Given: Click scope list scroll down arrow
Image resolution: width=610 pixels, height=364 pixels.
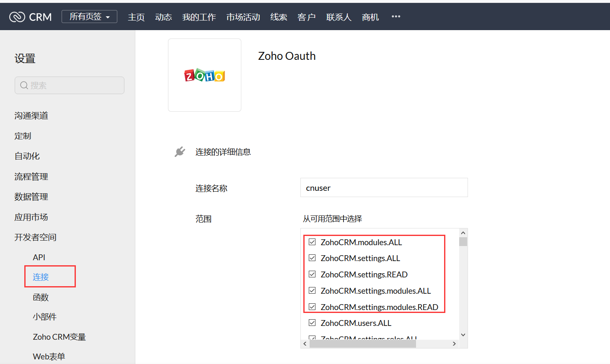Looking at the screenshot, I should click(463, 335).
